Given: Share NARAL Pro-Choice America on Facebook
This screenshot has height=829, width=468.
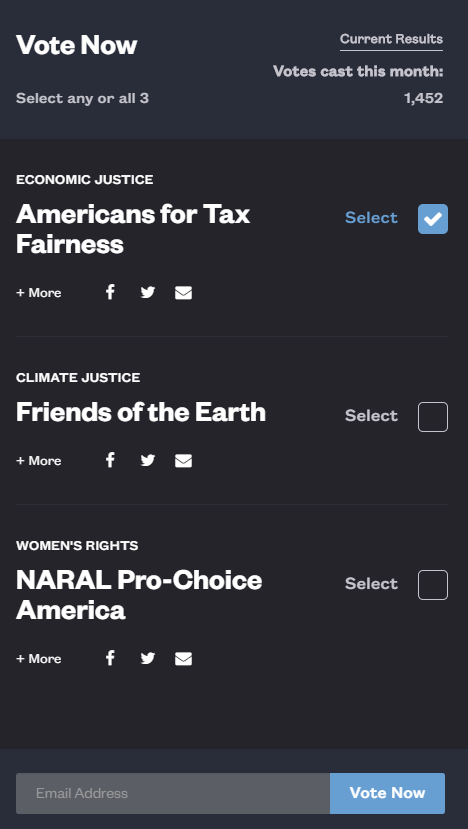Looking at the screenshot, I should [x=110, y=658].
